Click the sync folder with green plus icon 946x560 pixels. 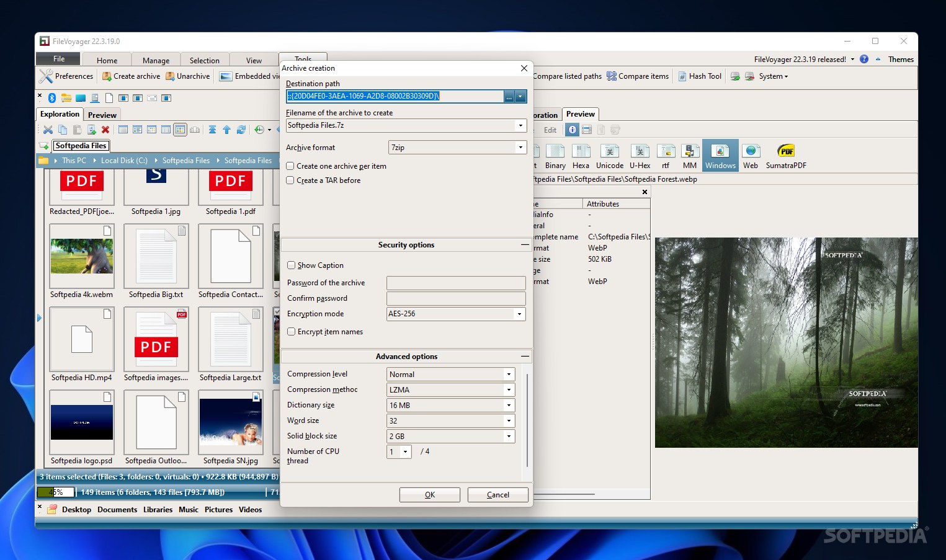coord(91,130)
